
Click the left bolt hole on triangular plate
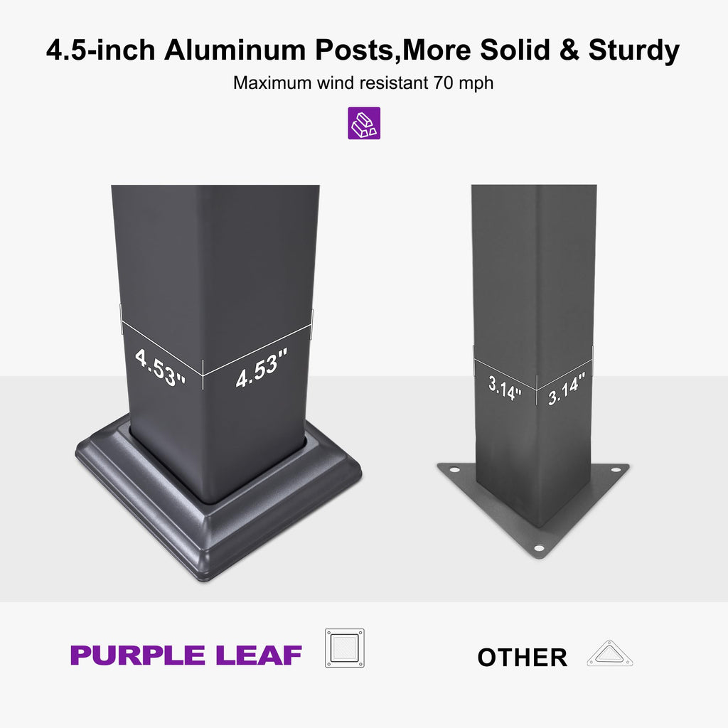tap(449, 468)
